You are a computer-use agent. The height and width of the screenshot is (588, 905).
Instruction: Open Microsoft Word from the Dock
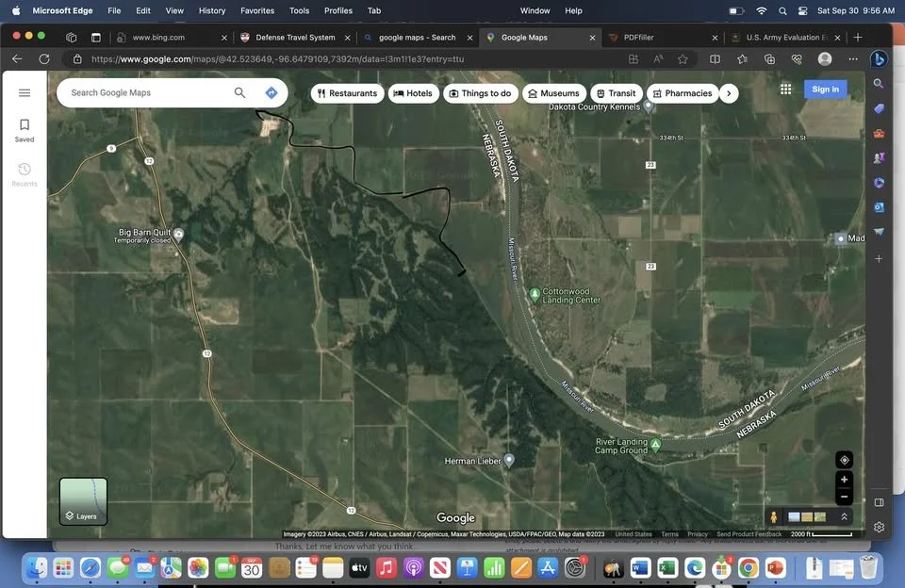[640, 568]
